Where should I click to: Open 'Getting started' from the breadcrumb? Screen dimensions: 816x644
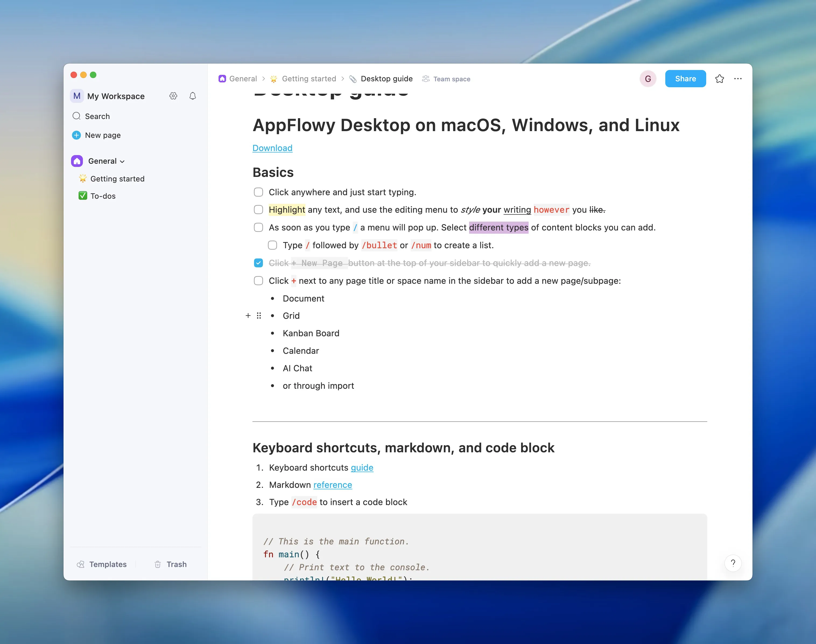[309, 78]
